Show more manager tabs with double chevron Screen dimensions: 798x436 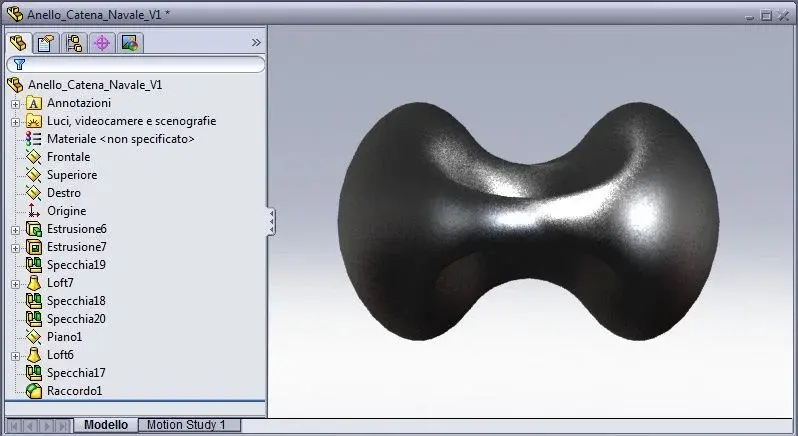point(256,43)
